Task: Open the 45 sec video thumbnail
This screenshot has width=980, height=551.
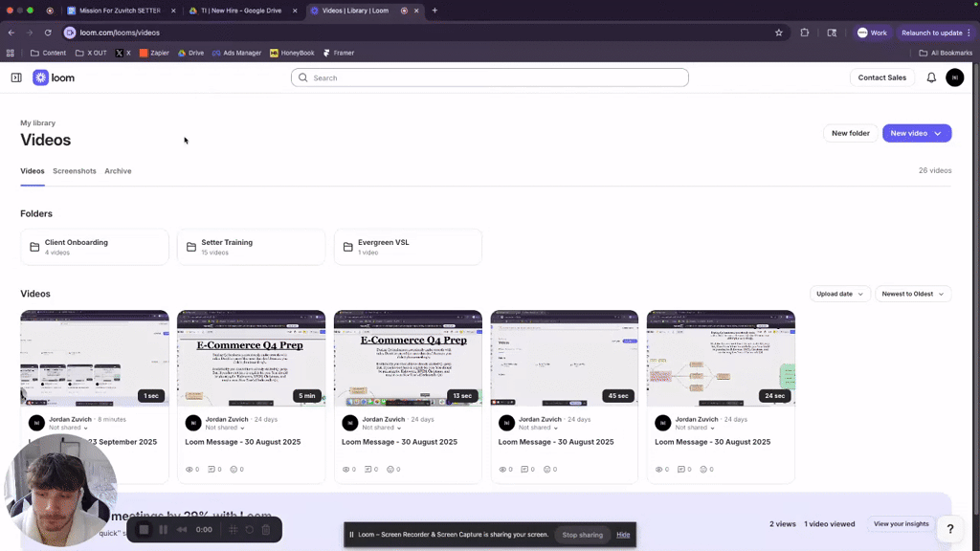Action: click(x=565, y=359)
